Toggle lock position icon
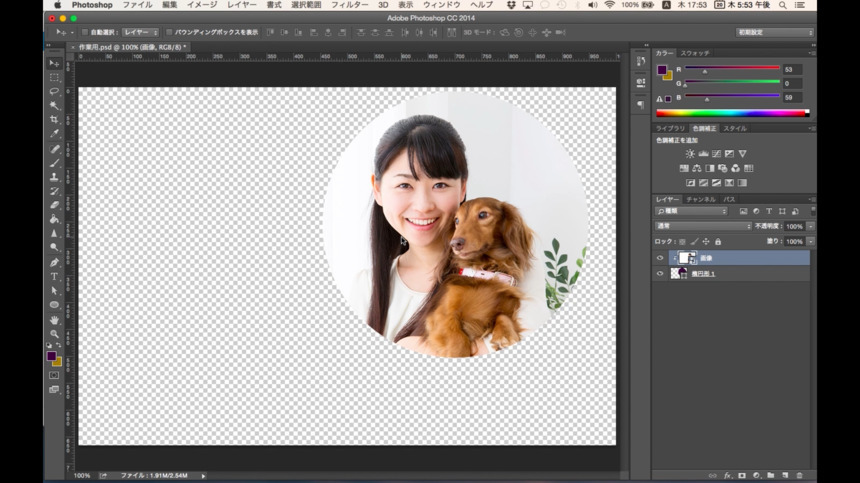 (x=706, y=242)
